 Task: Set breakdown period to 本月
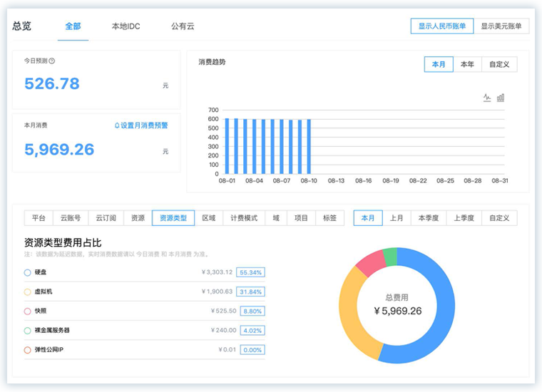368,218
